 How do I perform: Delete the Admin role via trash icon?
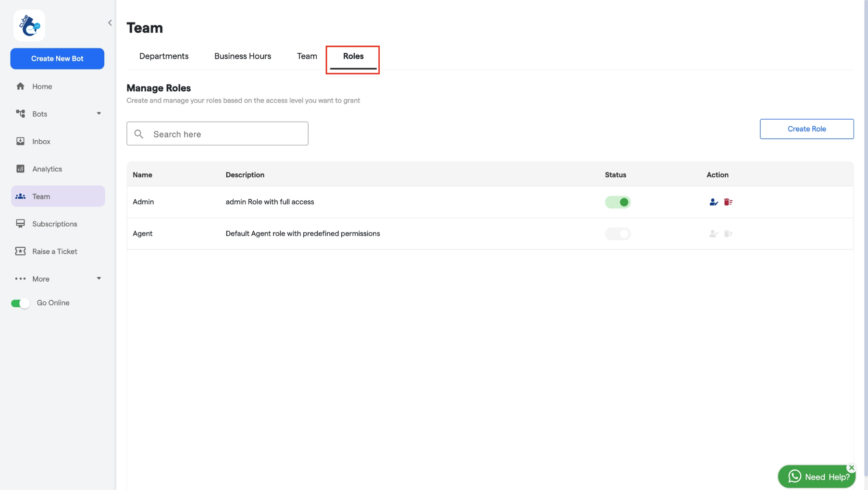point(728,202)
